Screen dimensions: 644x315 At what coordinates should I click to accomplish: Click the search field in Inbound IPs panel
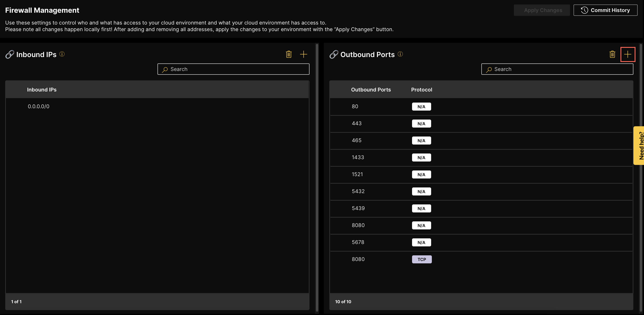(233, 69)
